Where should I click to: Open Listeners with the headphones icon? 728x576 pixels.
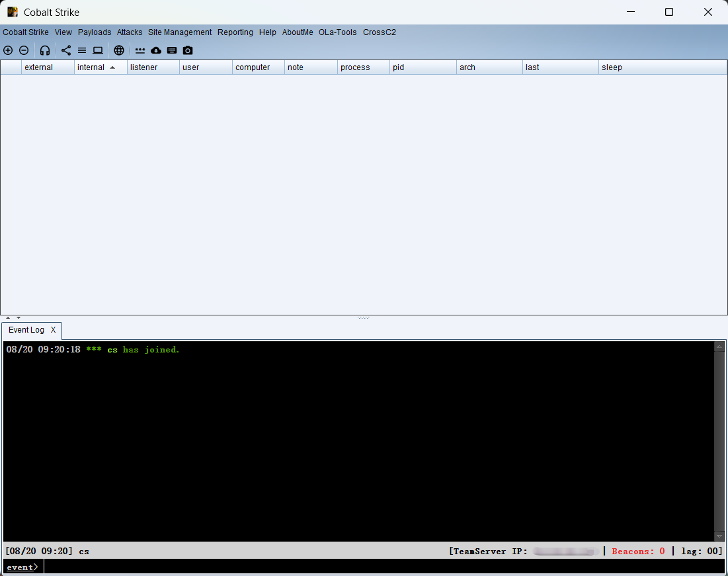[44, 50]
